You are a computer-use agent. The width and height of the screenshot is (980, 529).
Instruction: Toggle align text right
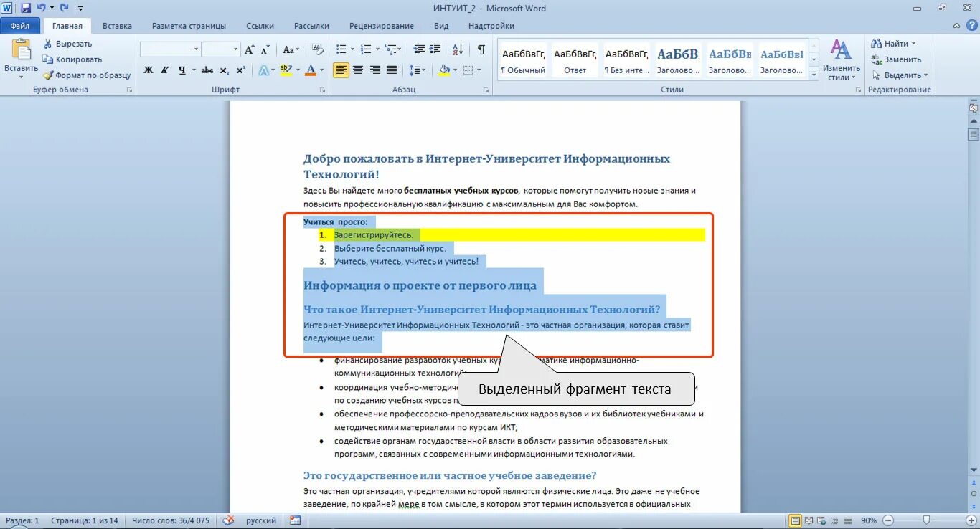(374, 70)
